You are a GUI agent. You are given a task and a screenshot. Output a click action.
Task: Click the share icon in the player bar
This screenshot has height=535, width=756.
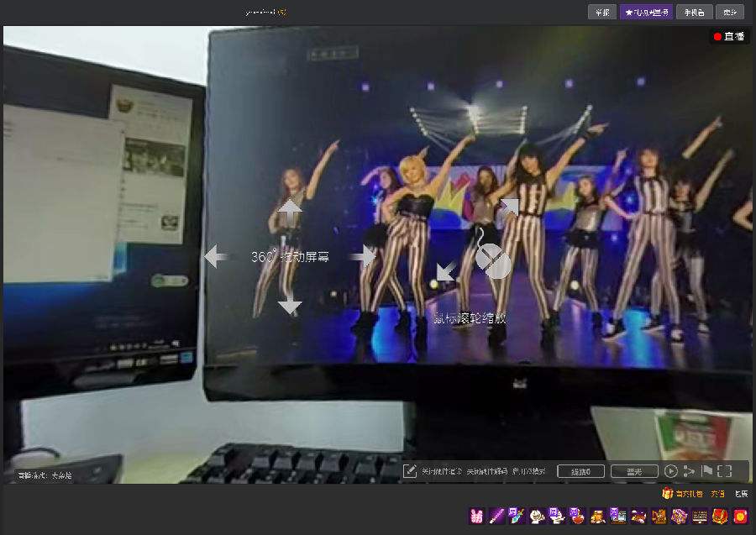pyautogui.click(x=689, y=471)
